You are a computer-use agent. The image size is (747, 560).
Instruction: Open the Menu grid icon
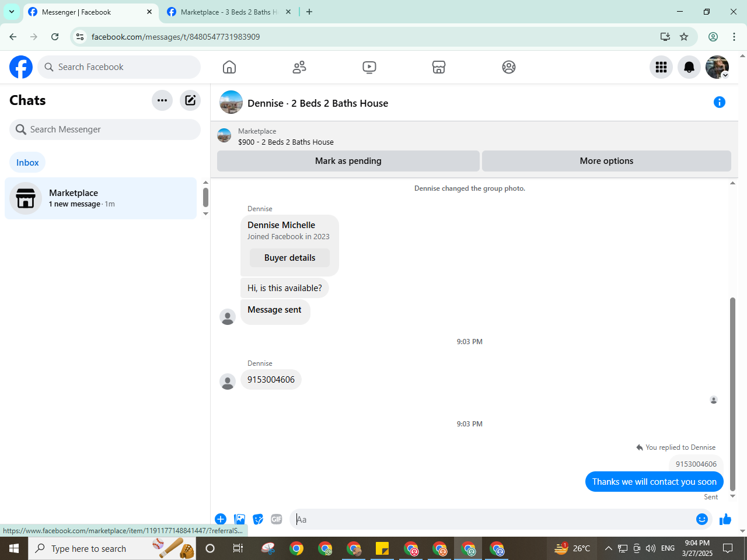click(661, 67)
